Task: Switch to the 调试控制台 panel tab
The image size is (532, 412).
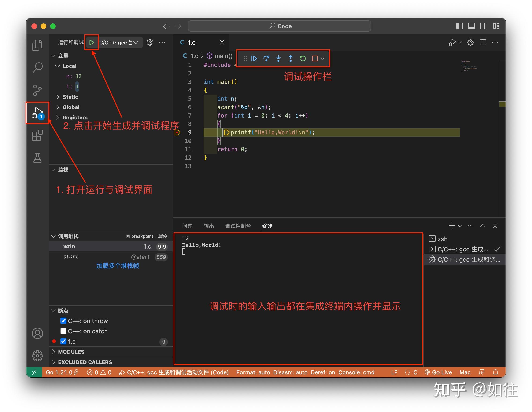Action: [238, 226]
